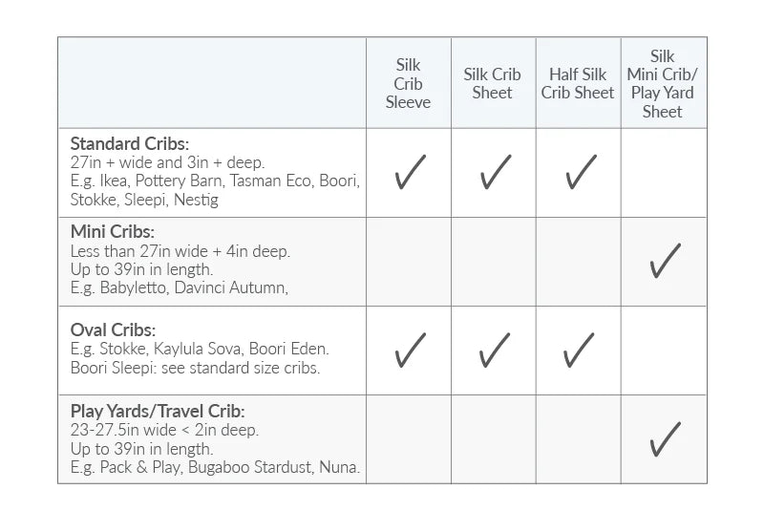This screenshot has width=764, height=532.
Task: Click the checkmark for Standard Cribs Silk Crib Sheet
Action: click(x=494, y=173)
